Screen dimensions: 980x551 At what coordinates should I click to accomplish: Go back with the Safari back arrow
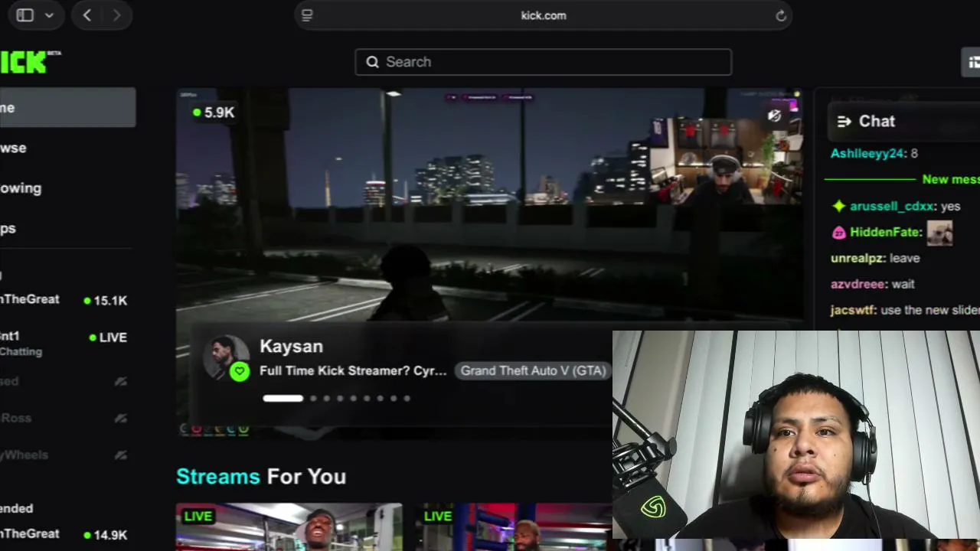(x=87, y=15)
